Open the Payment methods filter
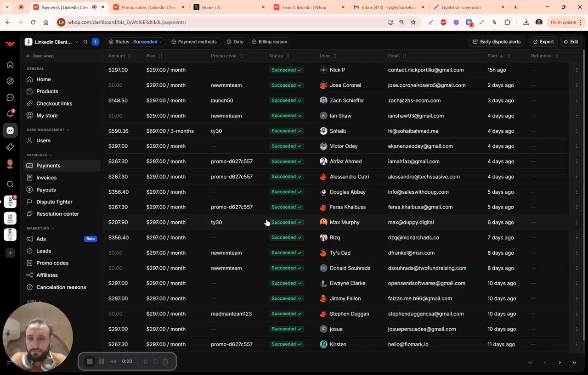Image resolution: width=588 pixels, height=375 pixels. coord(194,42)
